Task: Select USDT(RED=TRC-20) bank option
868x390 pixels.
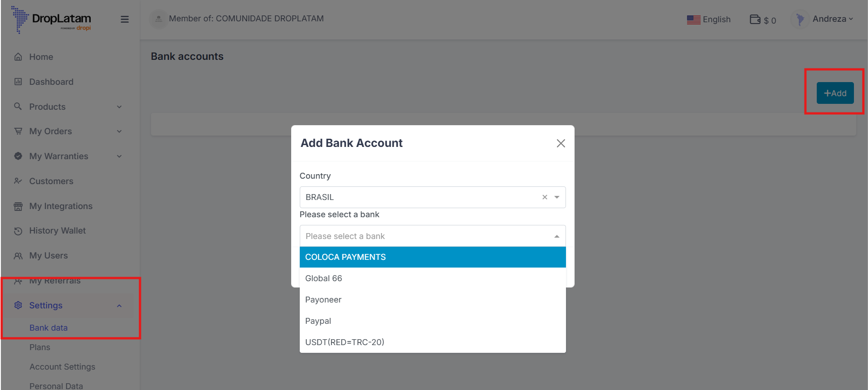Action: point(345,342)
